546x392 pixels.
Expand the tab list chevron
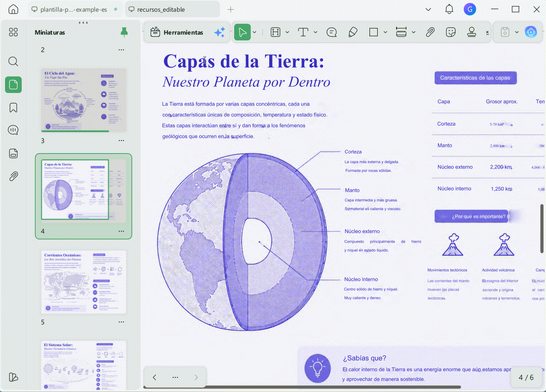click(x=428, y=9)
